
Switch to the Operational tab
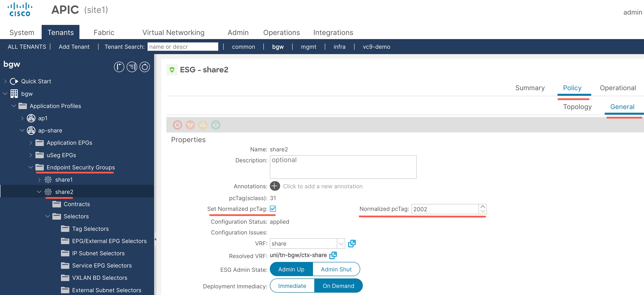click(x=618, y=88)
